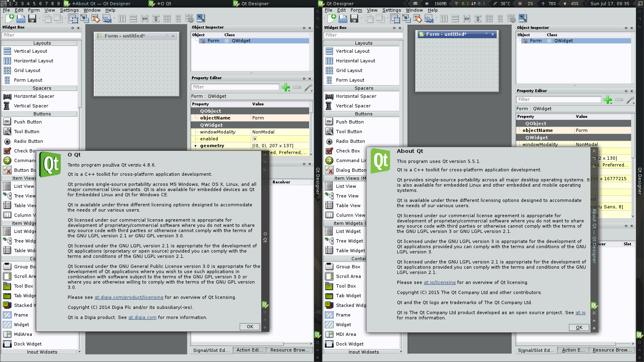Click Lay Out Horizontally icon in left Designer toolbar
The width and height of the screenshot is (644, 362).
(x=122, y=18)
